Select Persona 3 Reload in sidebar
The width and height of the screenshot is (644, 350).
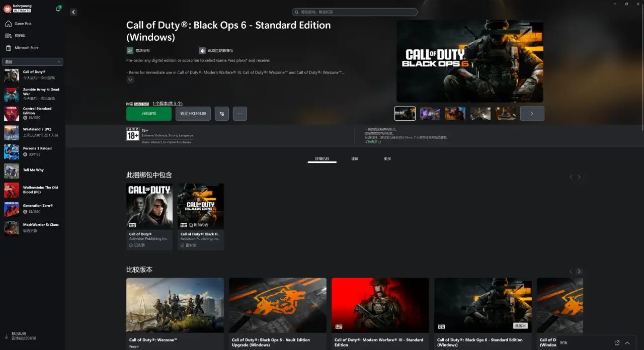click(32, 152)
